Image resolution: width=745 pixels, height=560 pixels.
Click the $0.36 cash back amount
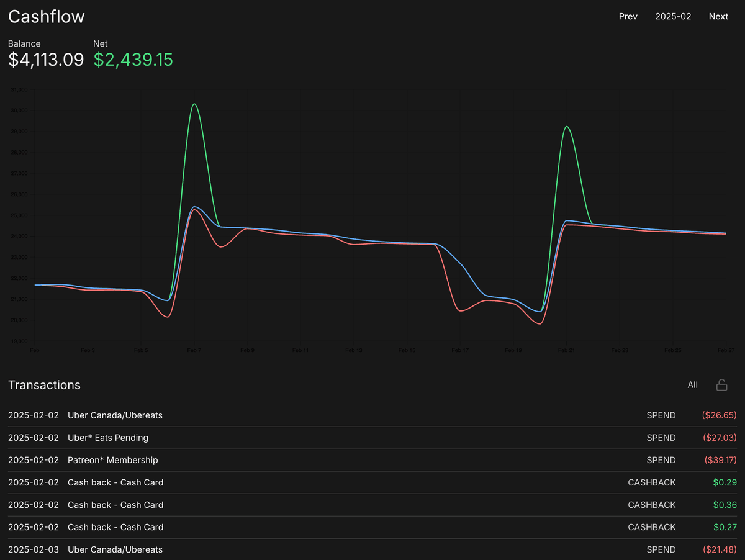tap(725, 505)
